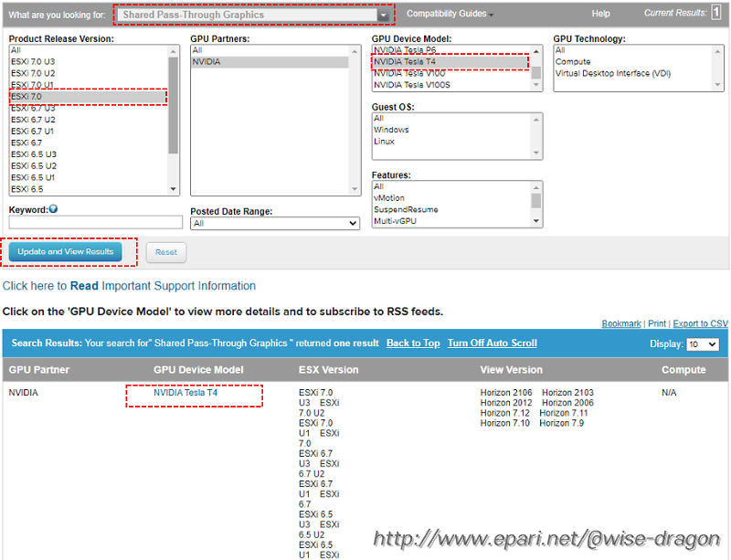Open Read Important Support Information link
The height and width of the screenshot is (560, 731).
pos(129,286)
